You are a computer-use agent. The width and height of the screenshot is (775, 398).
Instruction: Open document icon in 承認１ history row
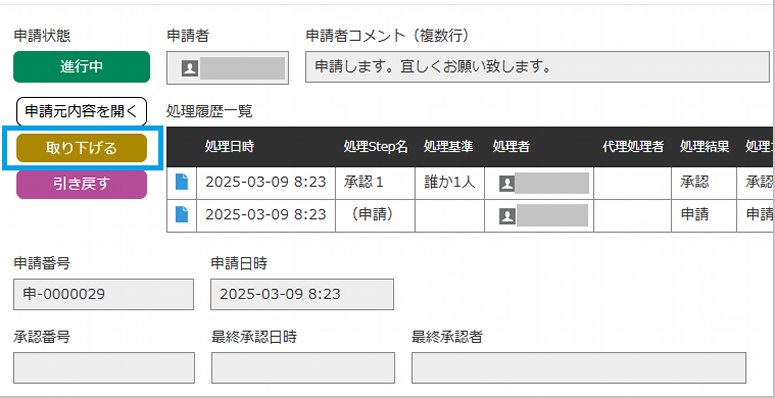pos(182,181)
